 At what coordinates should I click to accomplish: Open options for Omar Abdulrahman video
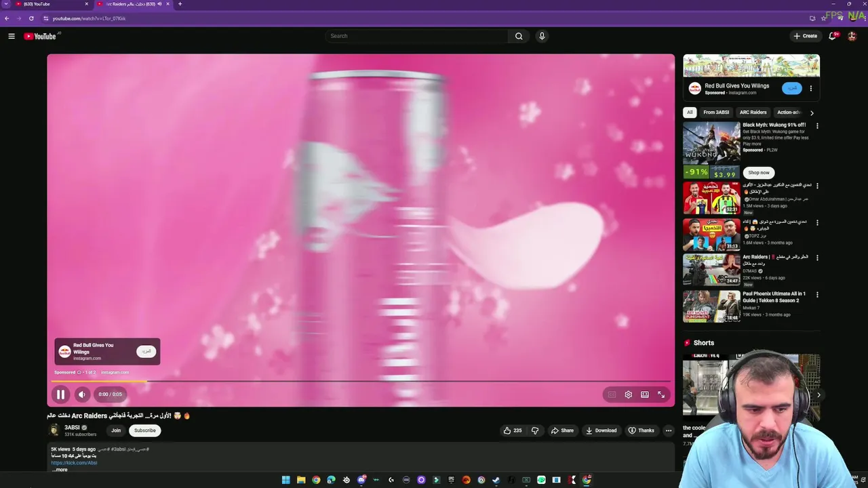click(816, 186)
